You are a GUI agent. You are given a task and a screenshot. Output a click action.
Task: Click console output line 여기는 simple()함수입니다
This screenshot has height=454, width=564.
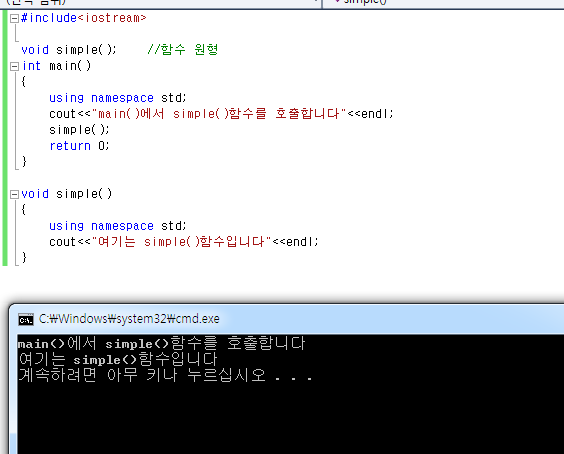coord(118,359)
